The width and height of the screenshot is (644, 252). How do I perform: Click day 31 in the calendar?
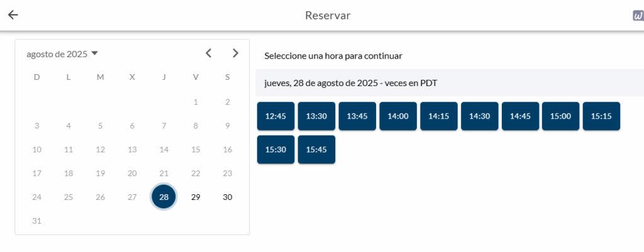pyautogui.click(x=36, y=221)
